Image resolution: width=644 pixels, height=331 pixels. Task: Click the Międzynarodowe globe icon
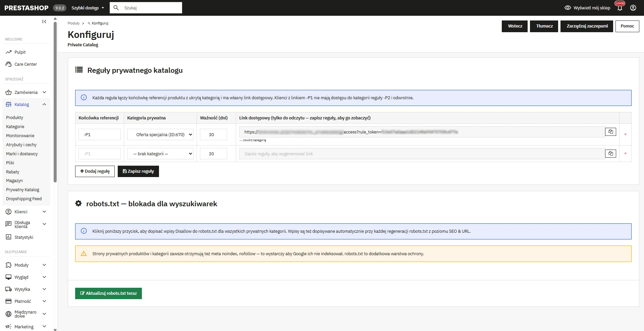tap(9, 314)
